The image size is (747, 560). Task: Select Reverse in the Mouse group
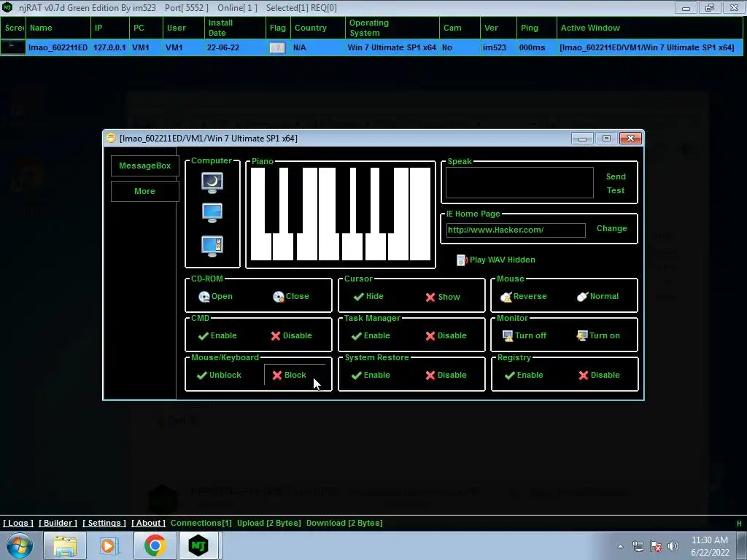(524, 296)
